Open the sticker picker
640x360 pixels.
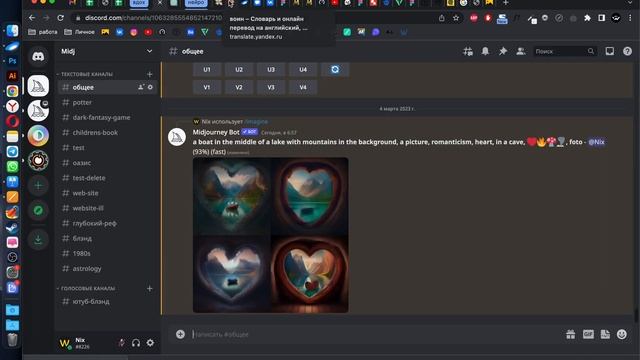click(605, 334)
